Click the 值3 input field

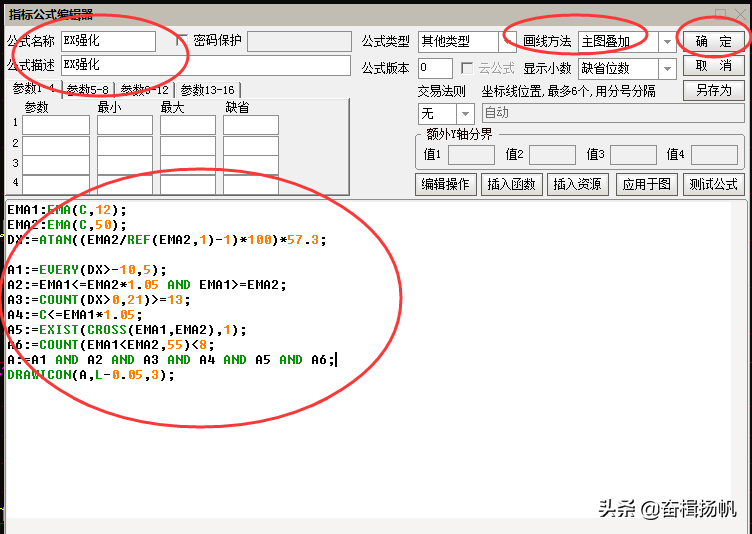point(634,155)
